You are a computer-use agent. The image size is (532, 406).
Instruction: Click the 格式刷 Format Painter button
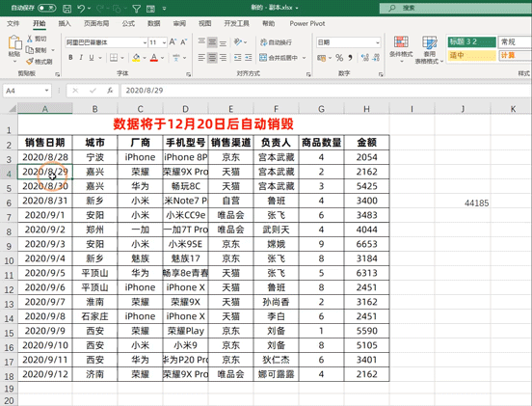point(40,62)
